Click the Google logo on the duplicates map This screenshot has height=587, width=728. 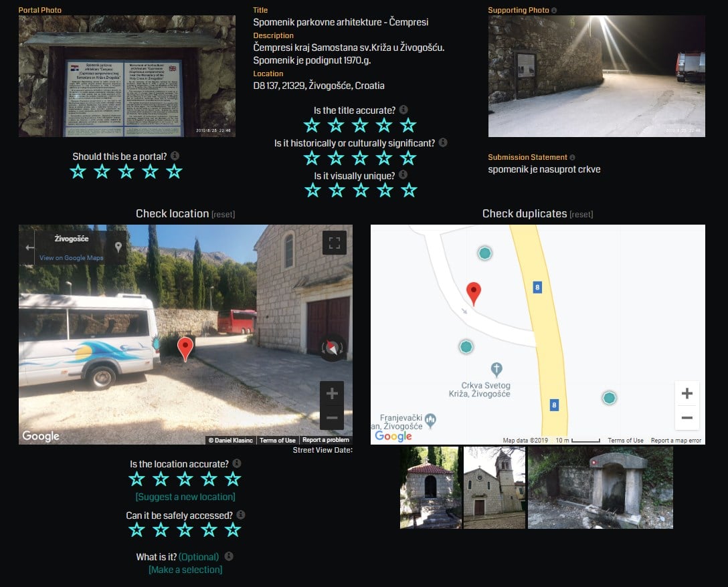point(393,436)
